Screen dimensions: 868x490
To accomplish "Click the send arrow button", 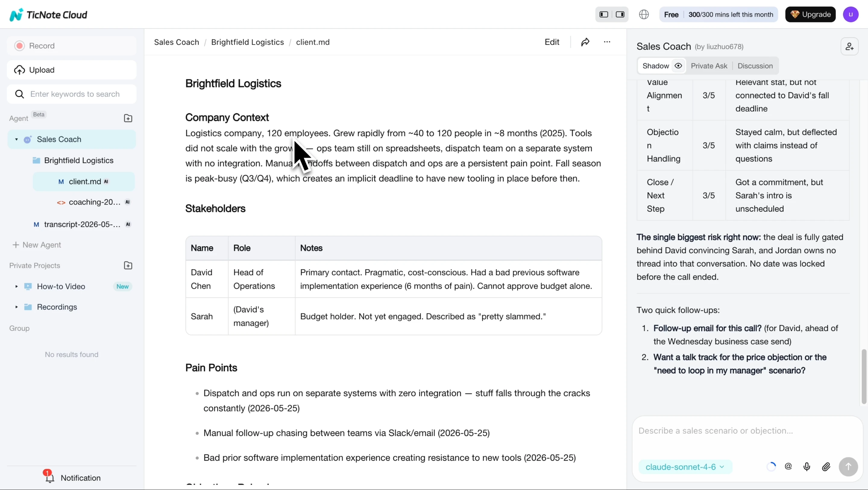I will pos(848,467).
